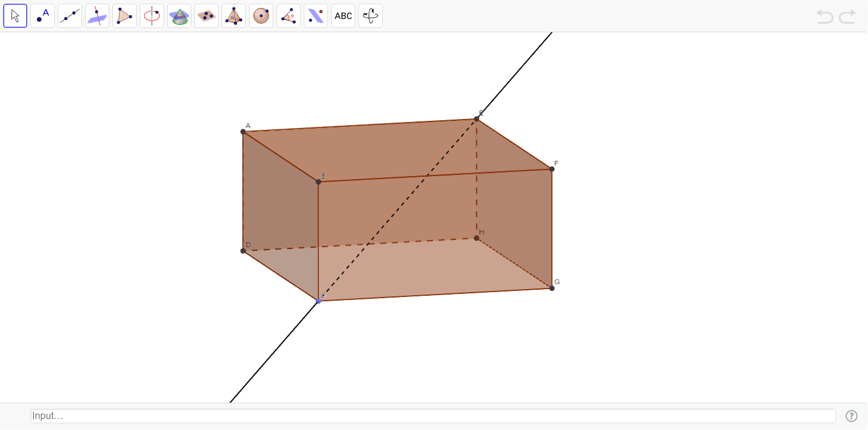Pick the Polygon tool
Screen dimensions: 868x430
pos(125,16)
